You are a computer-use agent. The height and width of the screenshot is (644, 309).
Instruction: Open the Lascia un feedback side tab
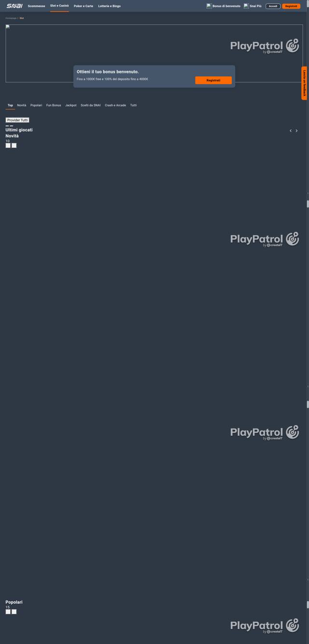[304, 83]
